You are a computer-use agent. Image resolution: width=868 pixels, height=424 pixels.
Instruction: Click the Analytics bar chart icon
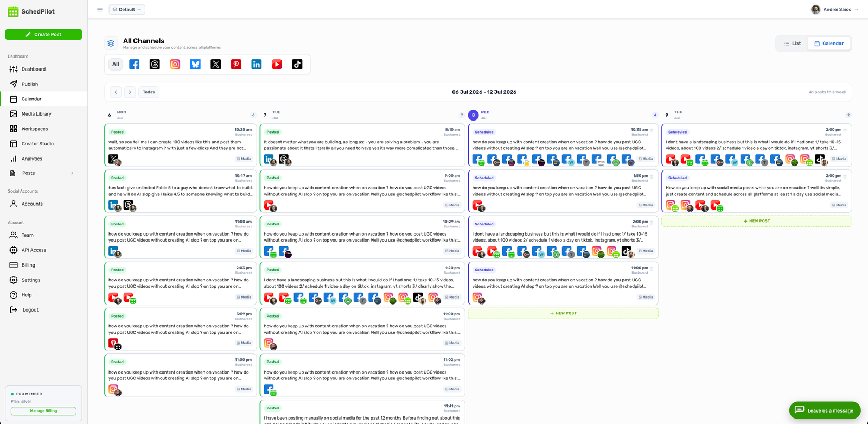[14, 159]
